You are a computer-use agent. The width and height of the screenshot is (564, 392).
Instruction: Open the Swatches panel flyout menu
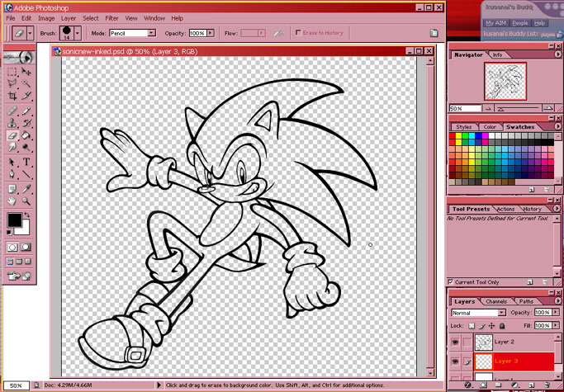point(557,126)
